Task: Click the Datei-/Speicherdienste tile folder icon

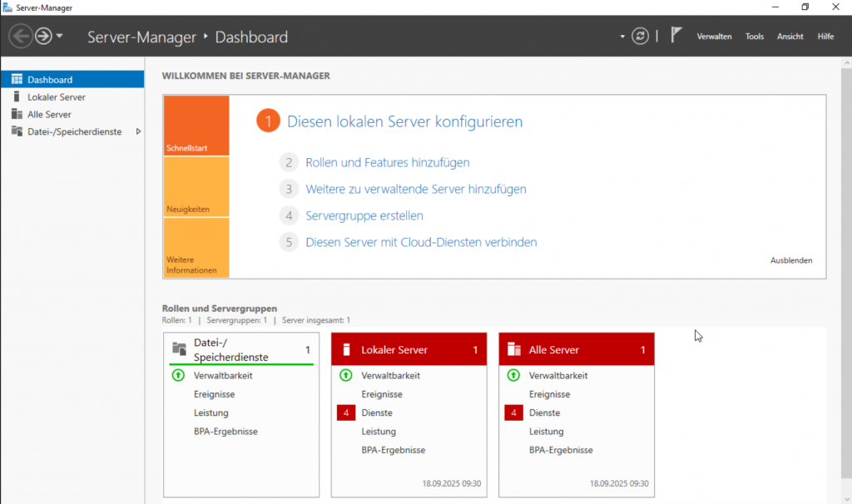Action: [x=179, y=349]
